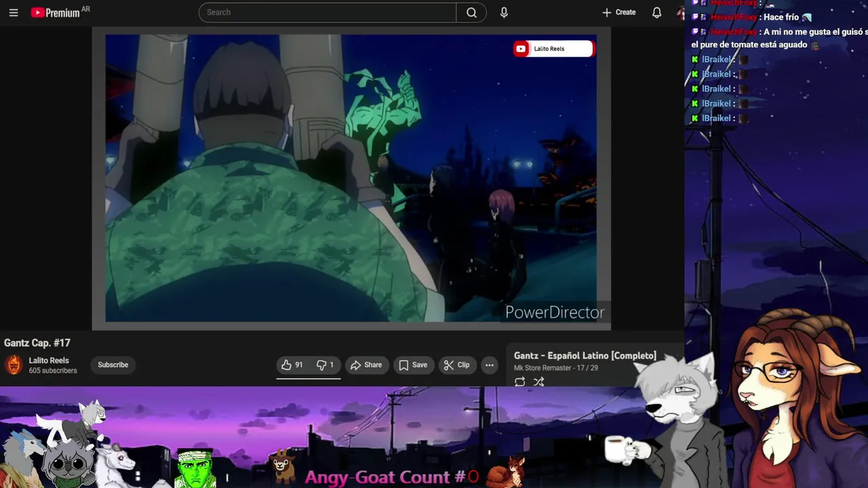Open more actions three-dot menu
The image size is (868, 488).
(490, 365)
